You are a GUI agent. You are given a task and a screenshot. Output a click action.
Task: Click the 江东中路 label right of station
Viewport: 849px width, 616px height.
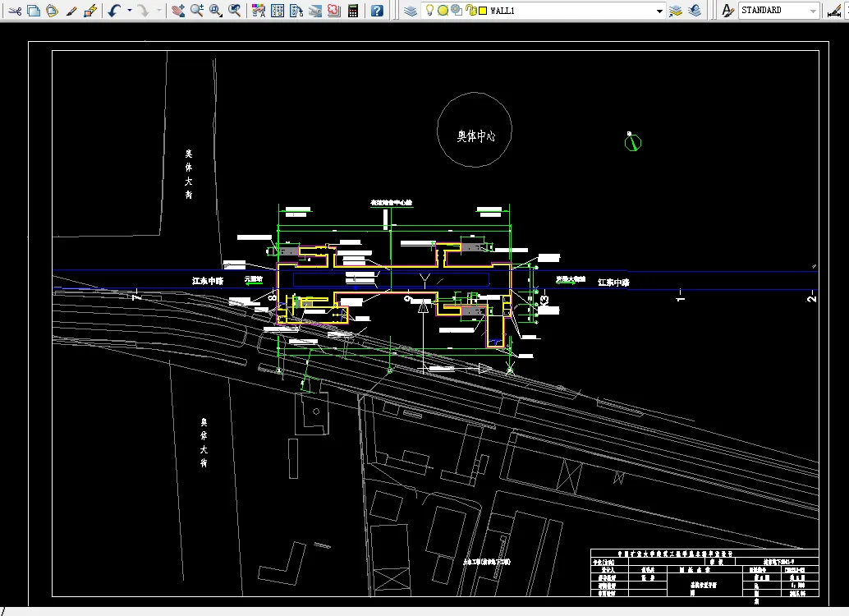pyautogui.click(x=613, y=283)
